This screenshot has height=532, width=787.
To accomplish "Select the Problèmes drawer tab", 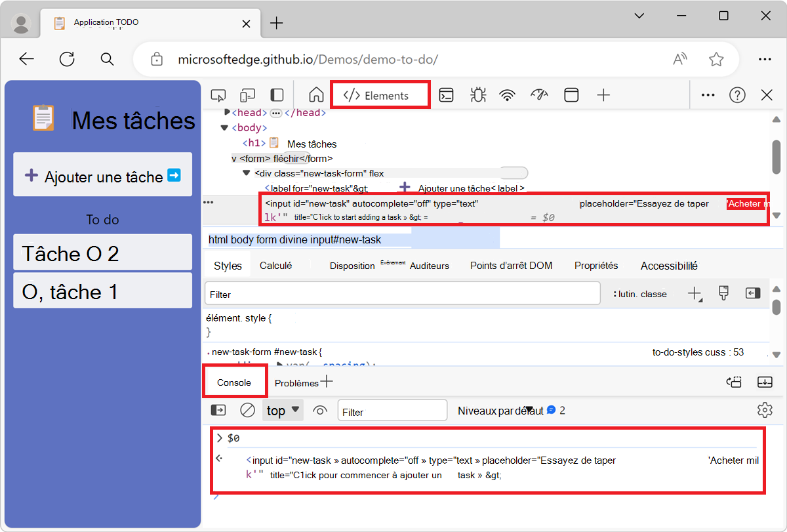I will click(296, 383).
